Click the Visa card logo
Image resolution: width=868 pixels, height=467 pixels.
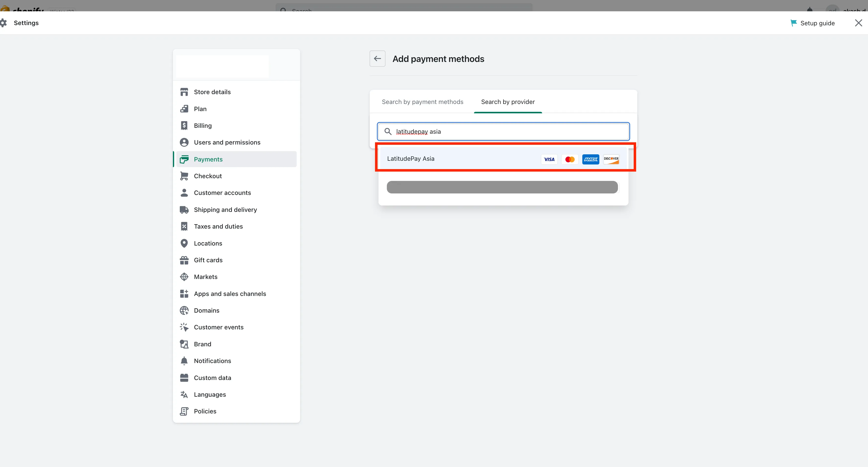[x=549, y=159]
